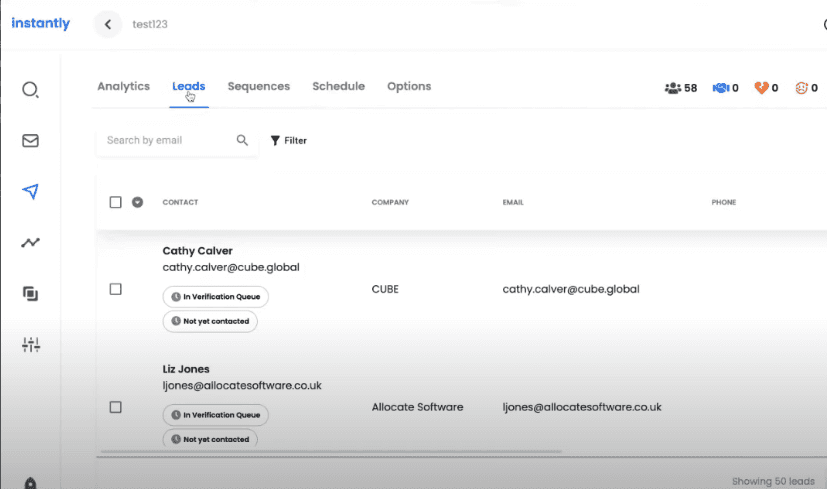
Task: Select the Cathy Calver lead checkbox
Action: tap(116, 289)
